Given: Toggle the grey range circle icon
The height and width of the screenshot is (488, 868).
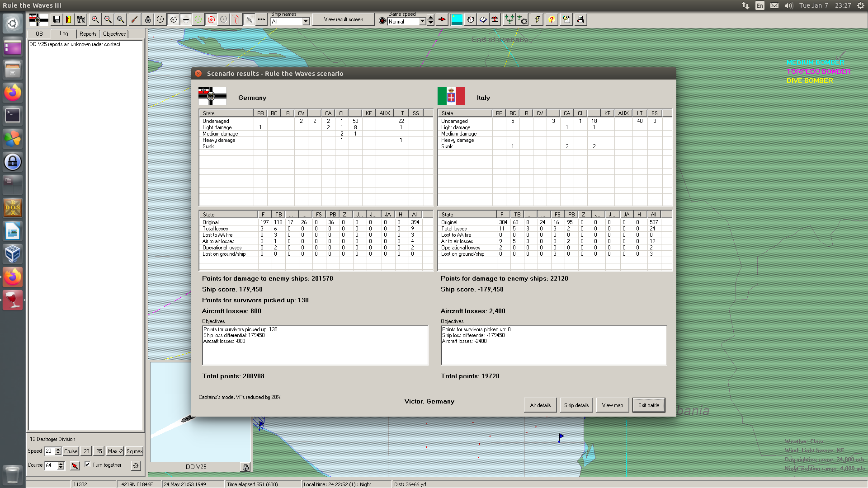Looking at the screenshot, I should point(223,19).
